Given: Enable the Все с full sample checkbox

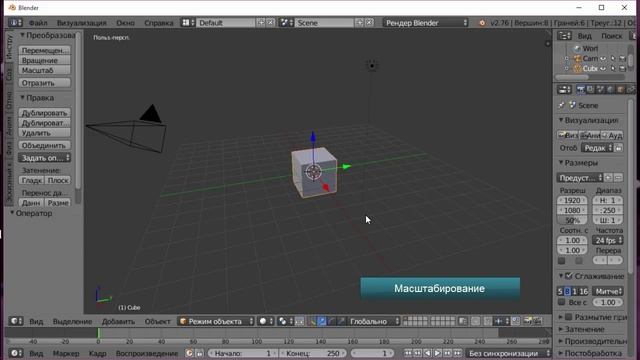Looking at the screenshot, I should (562, 302).
